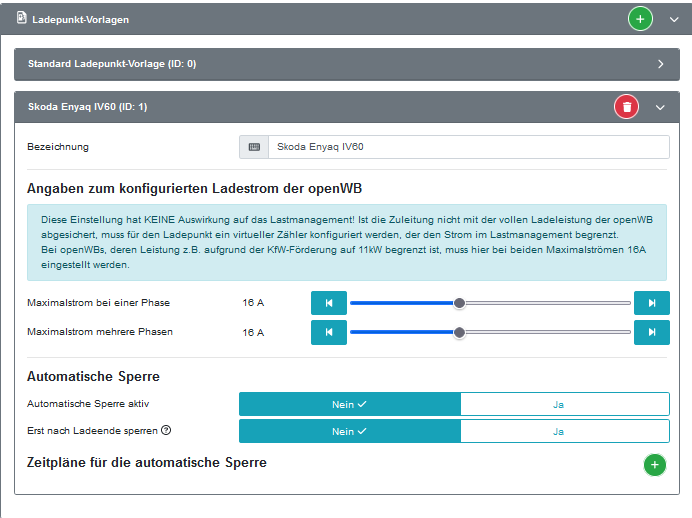Delete the Skoda Enyaq IV60 template

pyautogui.click(x=626, y=106)
